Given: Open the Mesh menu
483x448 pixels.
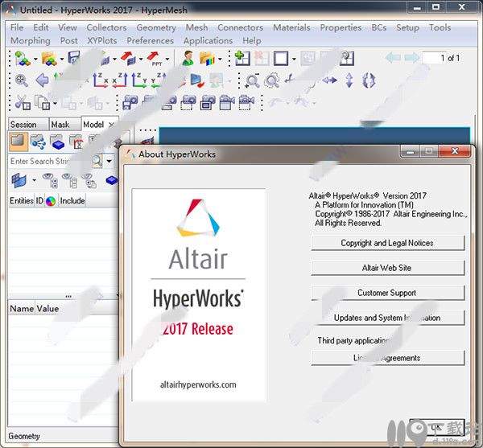Looking at the screenshot, I should click(x=196, y=27).
